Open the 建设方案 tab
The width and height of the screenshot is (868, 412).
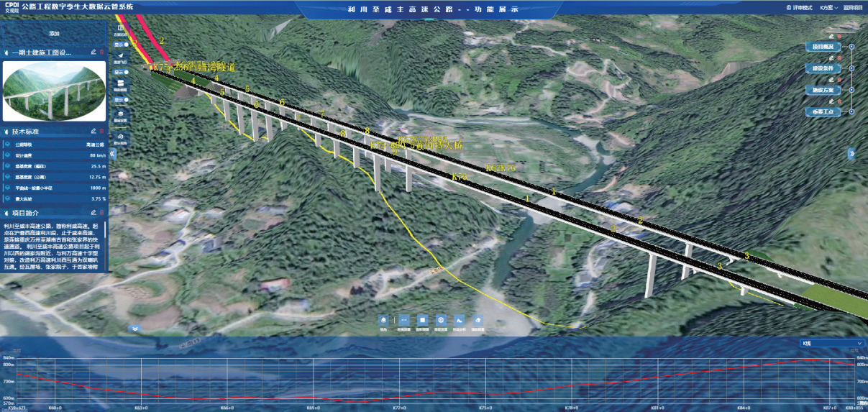point(823,90)
